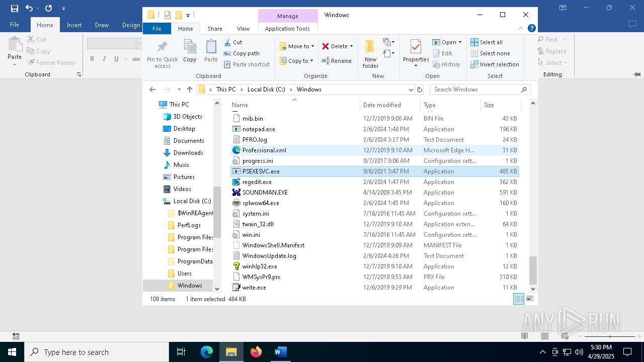
Task: Click the Windows taskbar search box
Action: [x=97, y=352]
